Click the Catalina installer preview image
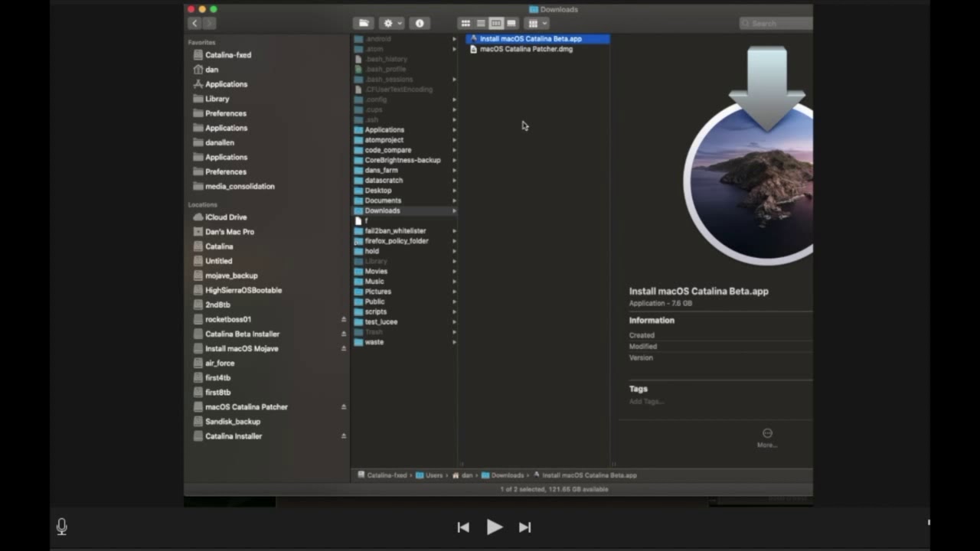This screenshot has height=551, width=980. pyautogui.click(x=749, y=155)
